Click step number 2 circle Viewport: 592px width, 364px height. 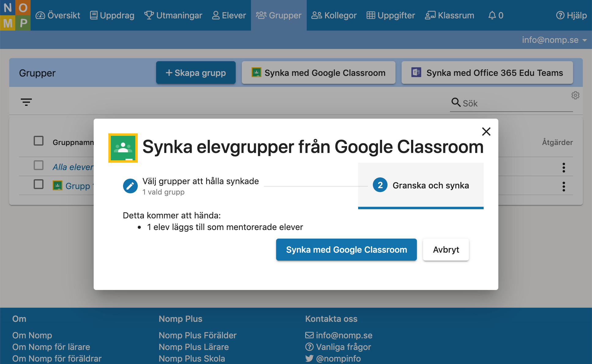(x=380, y=185)
